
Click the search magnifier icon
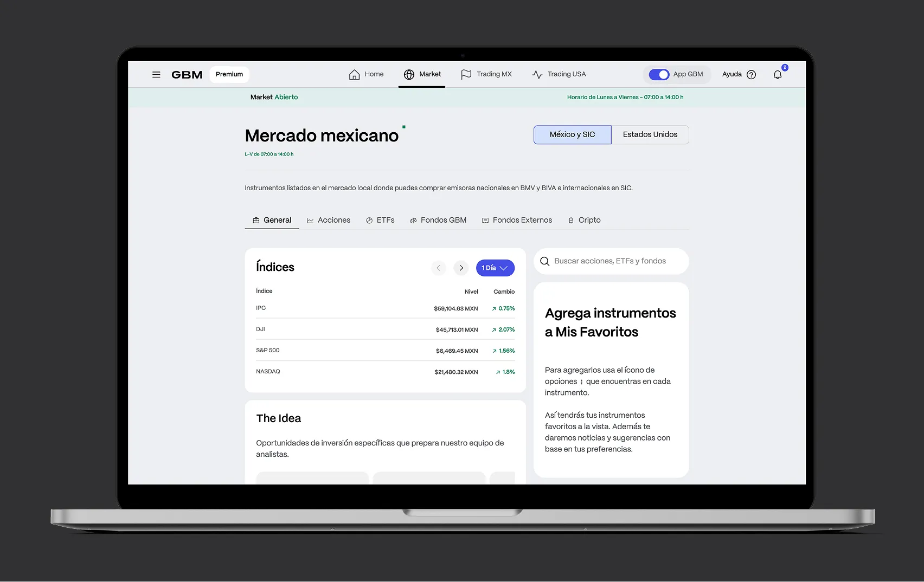[x=545, y=262]
